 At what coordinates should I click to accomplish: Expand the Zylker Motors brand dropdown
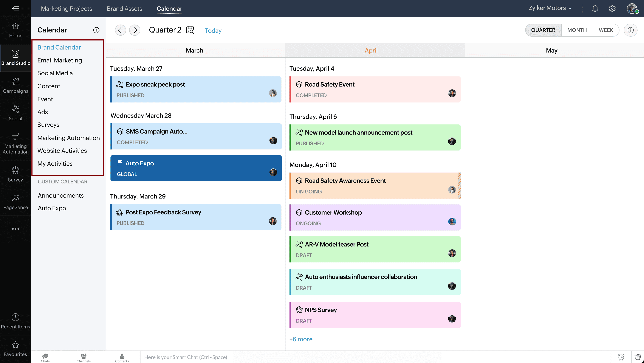click(x=550, y=8)
